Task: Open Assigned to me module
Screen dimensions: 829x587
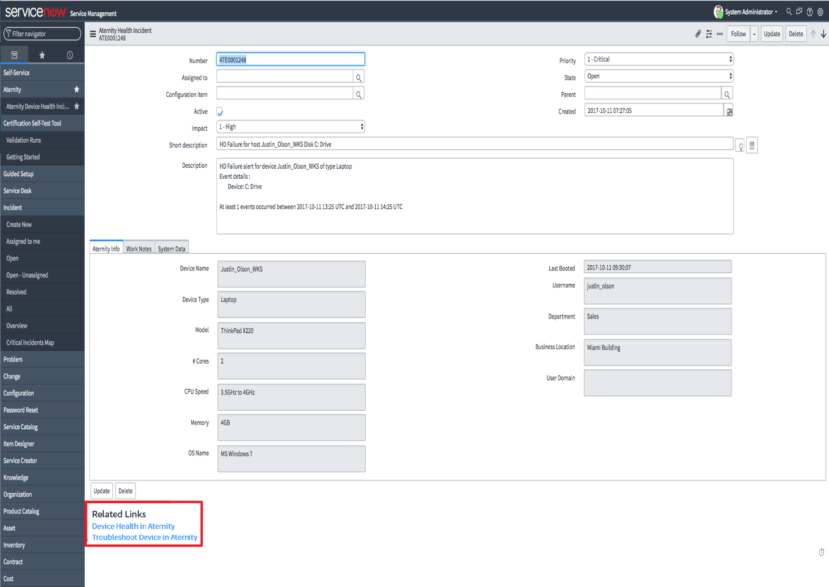Action: pos(42,242)
